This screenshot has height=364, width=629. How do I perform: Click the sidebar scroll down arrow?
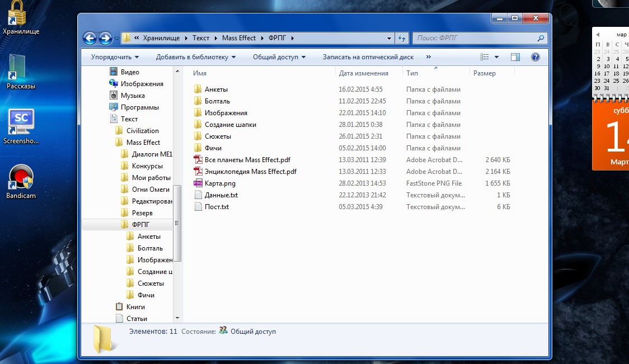click(177, 318)
